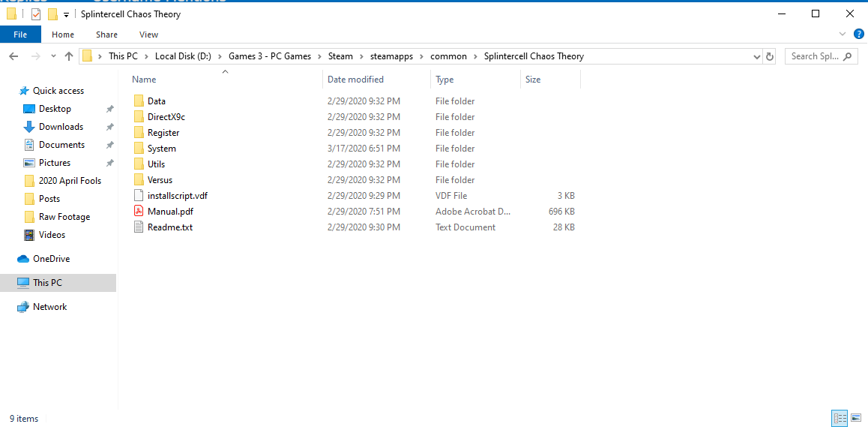Select the System folder icon
Image resolution: width=868 pixels, height=427 pixels.
(139, 149)
